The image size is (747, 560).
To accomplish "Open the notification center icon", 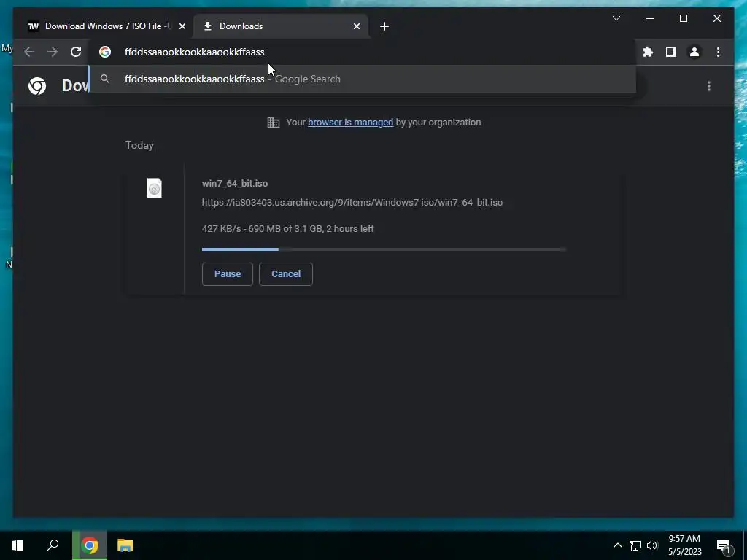I will pos(724,547).
